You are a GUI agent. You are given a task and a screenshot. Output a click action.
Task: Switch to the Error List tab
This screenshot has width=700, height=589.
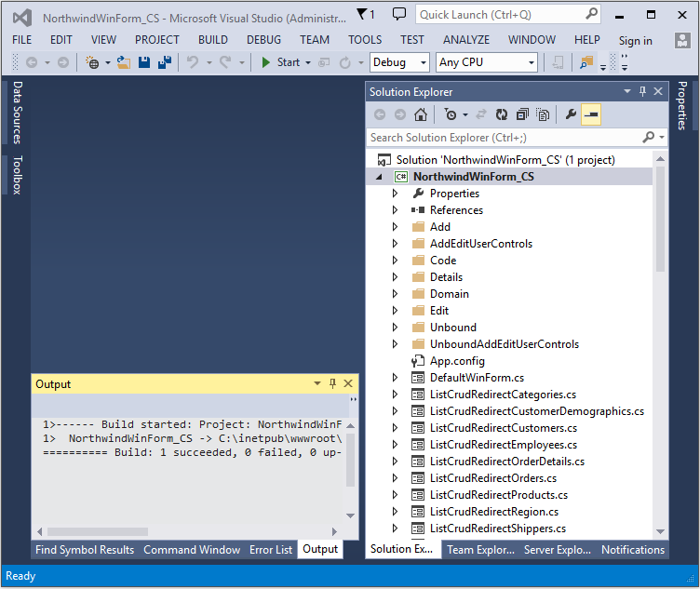(x=271, y=550)
